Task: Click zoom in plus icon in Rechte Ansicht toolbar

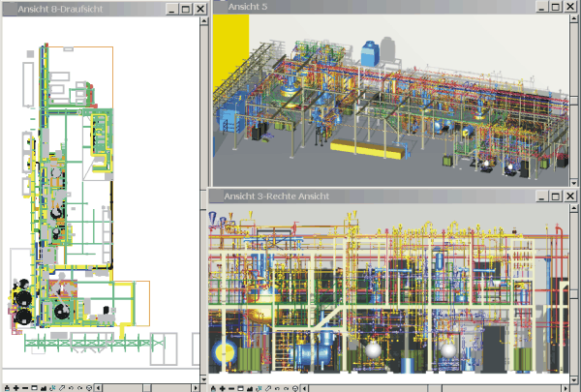Action: pos(223,388)
